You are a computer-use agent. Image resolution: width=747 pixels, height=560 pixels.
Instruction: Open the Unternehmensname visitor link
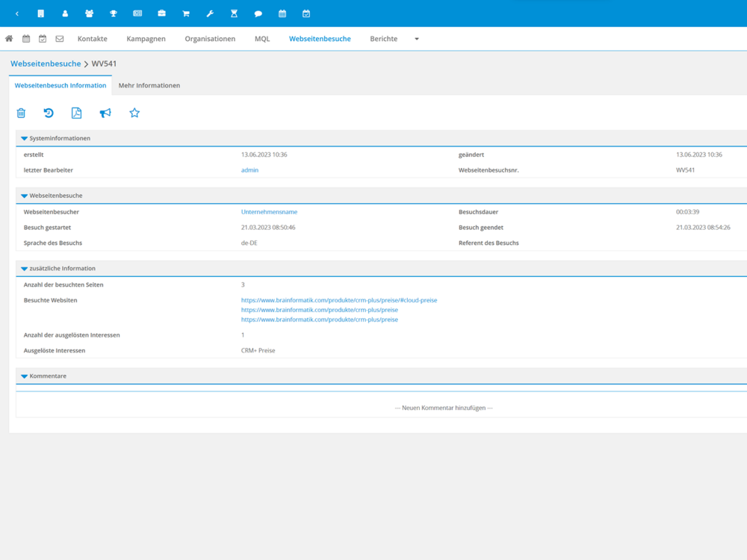(269, 212)
